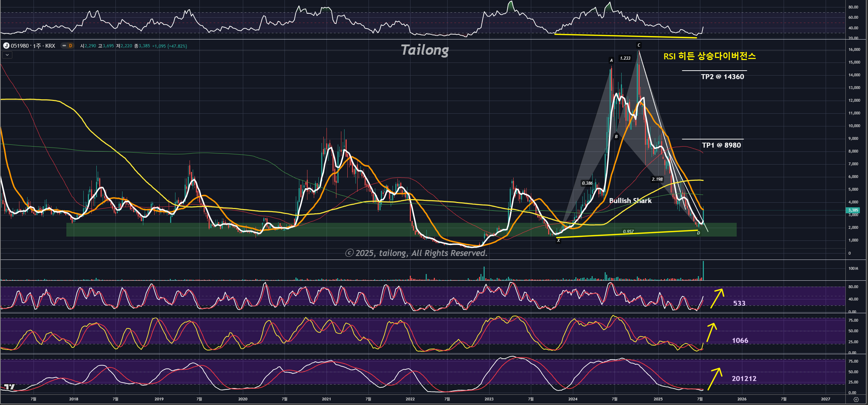Click the 2026 time axis label

pos(742,399)
